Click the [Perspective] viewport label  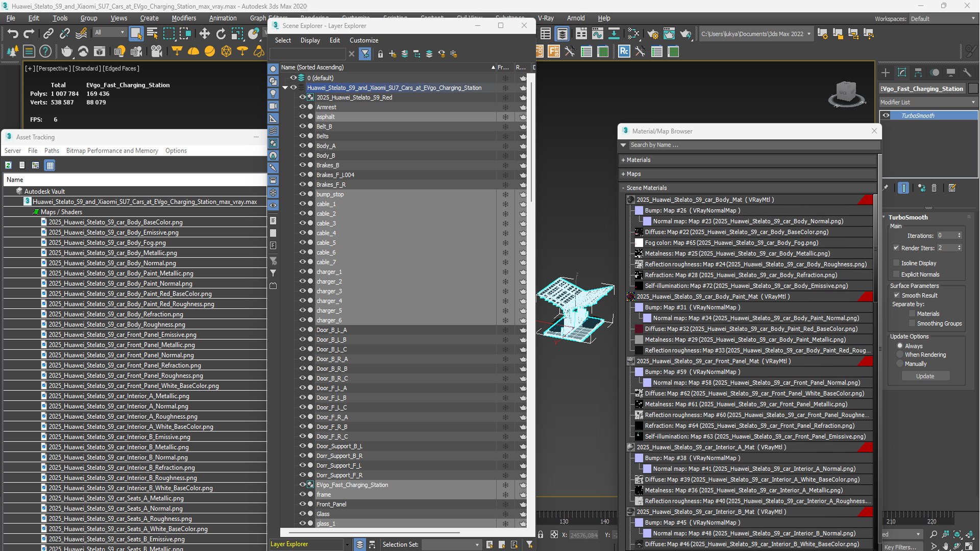(x=54, y=68)
